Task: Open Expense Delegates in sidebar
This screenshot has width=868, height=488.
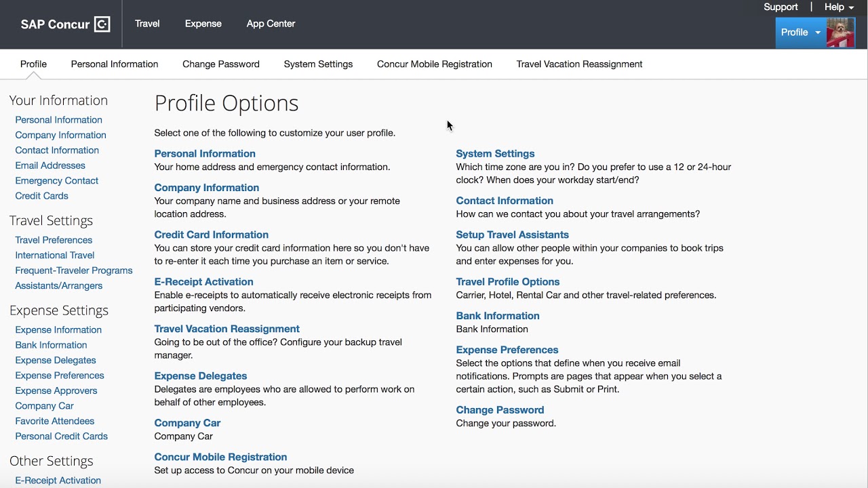Action: click(56, 361)
